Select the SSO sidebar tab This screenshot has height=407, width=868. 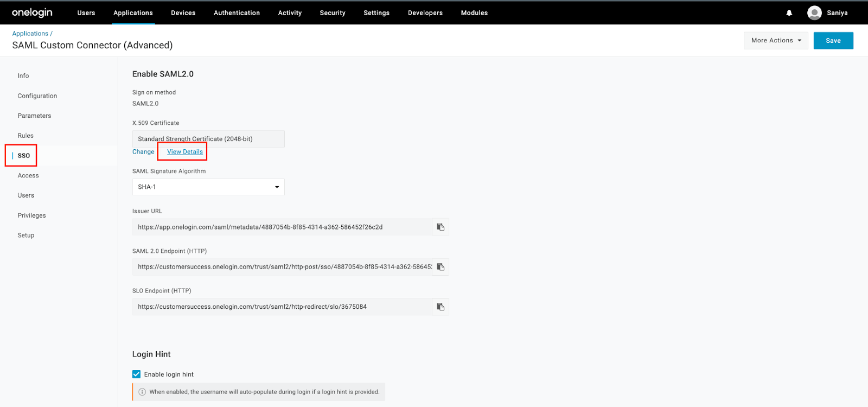pos(24,156)
